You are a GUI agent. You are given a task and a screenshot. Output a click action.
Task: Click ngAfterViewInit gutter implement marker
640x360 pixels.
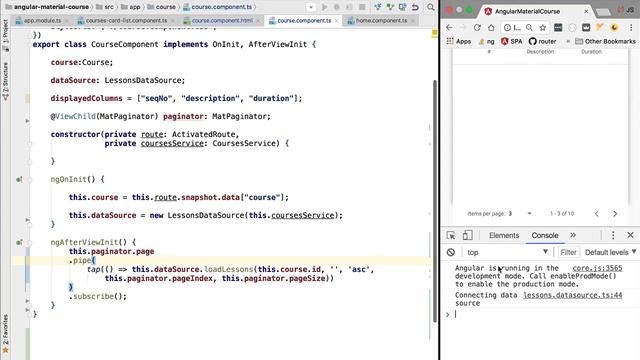(19, 242)
